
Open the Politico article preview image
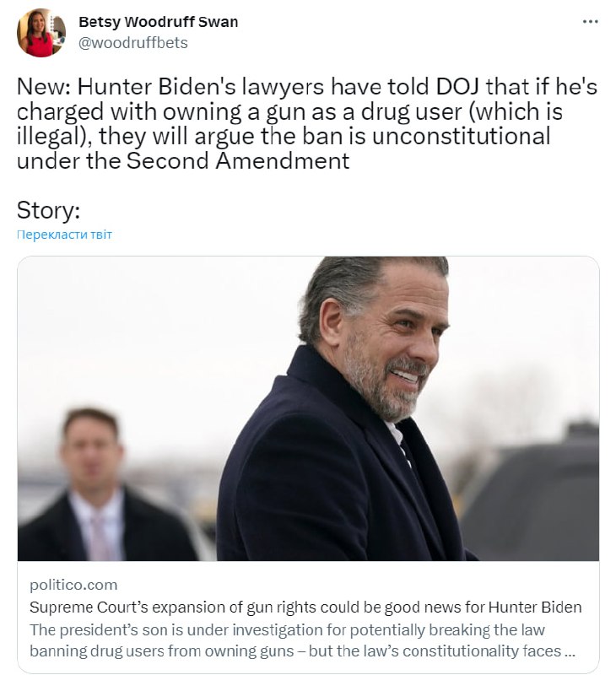click(308, 408)
